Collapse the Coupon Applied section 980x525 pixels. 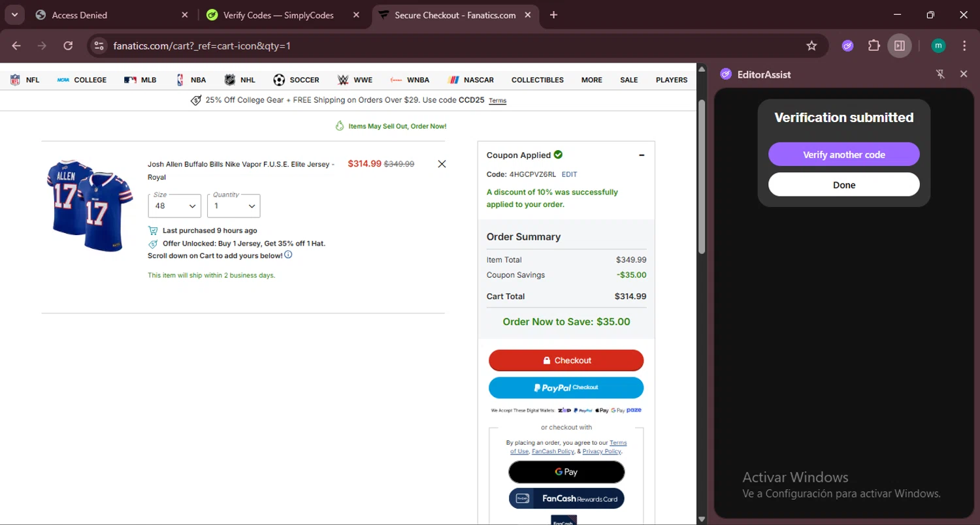(x=642, y=155)
